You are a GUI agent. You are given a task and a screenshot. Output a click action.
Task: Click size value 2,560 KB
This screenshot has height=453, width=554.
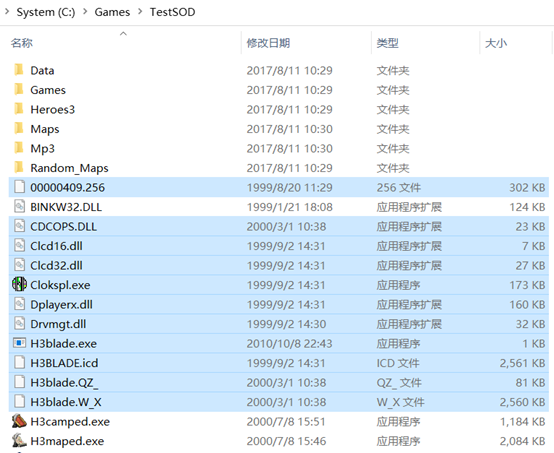point(522,402)
